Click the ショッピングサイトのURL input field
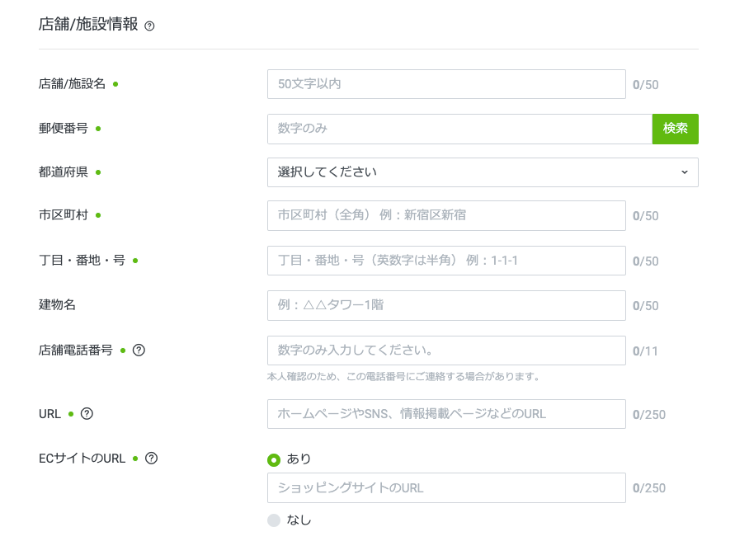Image resolution: width=735 pixels, height=560 pixels. (x=446, y=488)
